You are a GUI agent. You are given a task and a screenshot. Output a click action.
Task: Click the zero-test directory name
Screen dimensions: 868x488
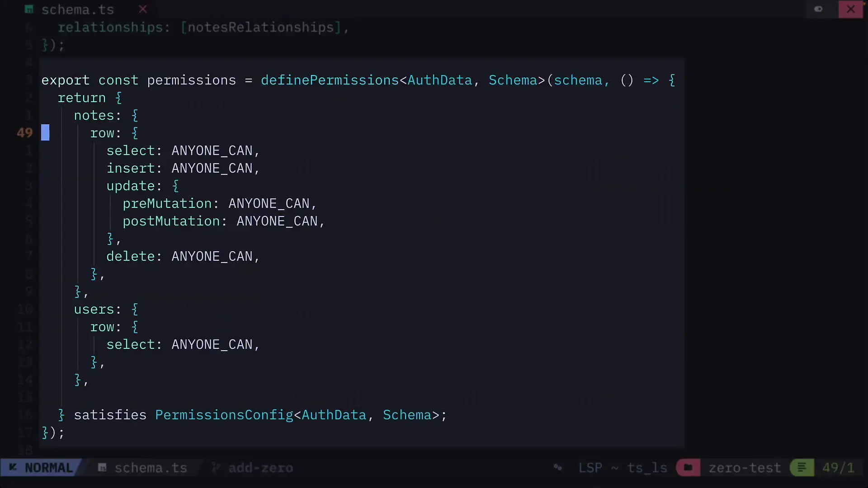tap(745, 468)
